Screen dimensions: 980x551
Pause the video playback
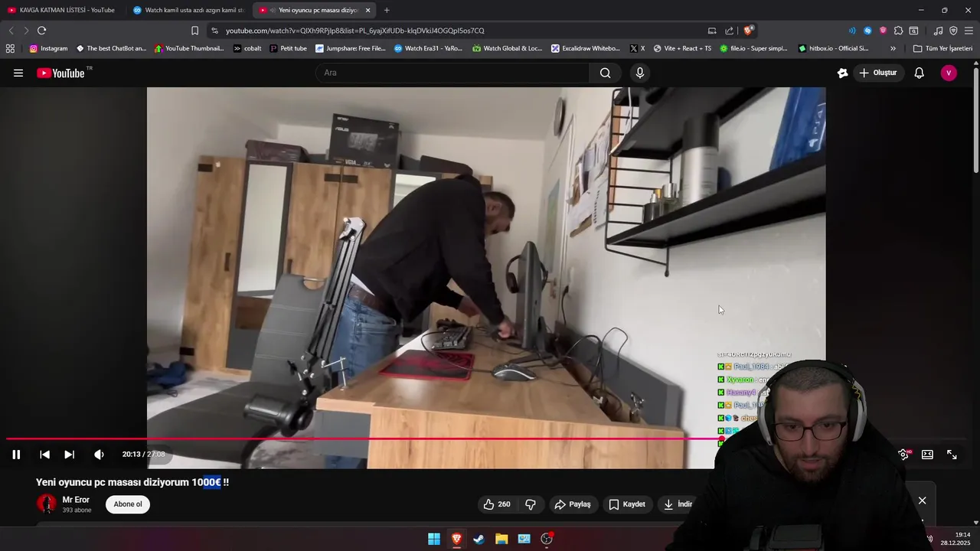point(16,455)
